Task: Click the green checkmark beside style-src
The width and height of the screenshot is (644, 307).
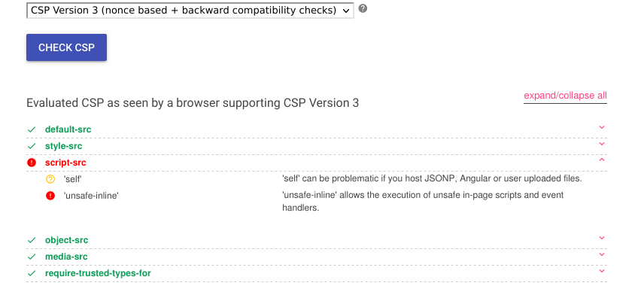Action: pyautogui.click(x=32, y=146)
